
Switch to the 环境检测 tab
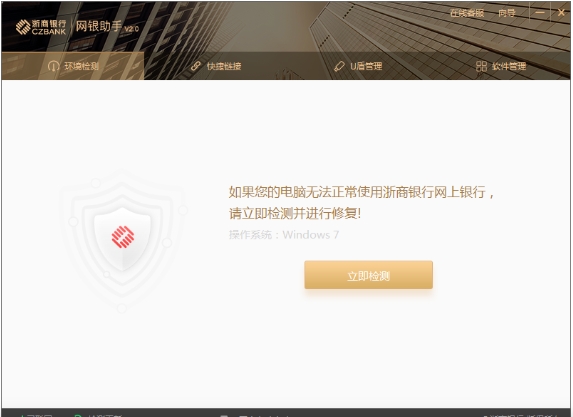coord(73,66)
